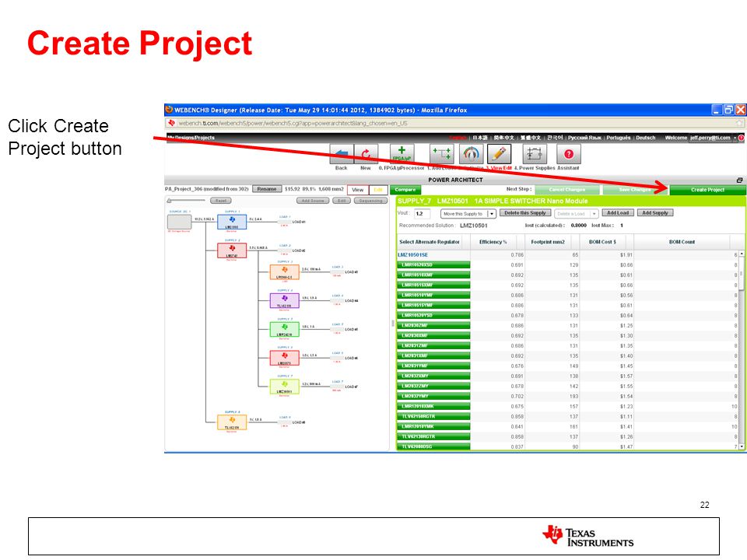Sort by BOM Count column header
Image resolution: width=747 pixels, height=560 pixels.
[x=682, y=242]
